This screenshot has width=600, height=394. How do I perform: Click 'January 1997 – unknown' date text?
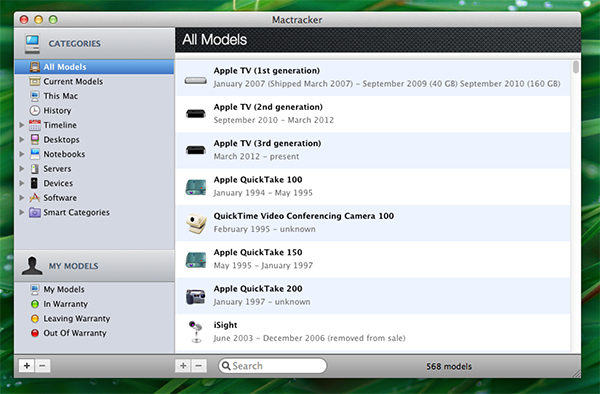pos(262,302)
